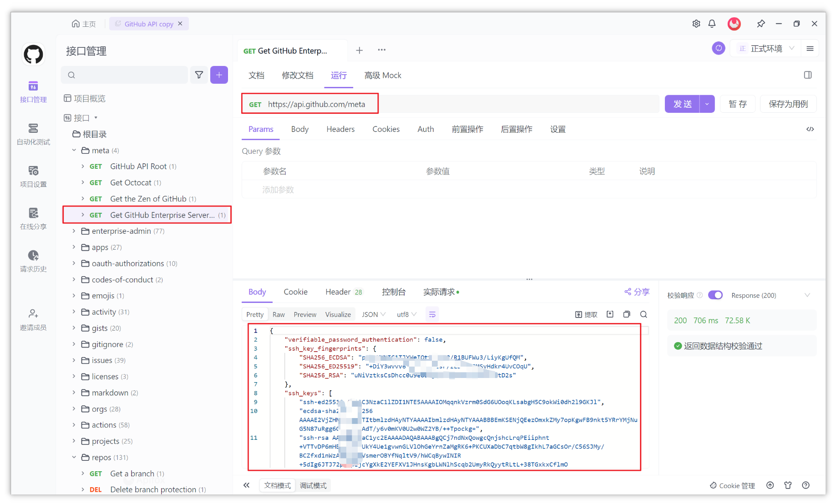836x504 pixels.
Task: Click the filter icon beside the API search box
Action: point(199,75)
